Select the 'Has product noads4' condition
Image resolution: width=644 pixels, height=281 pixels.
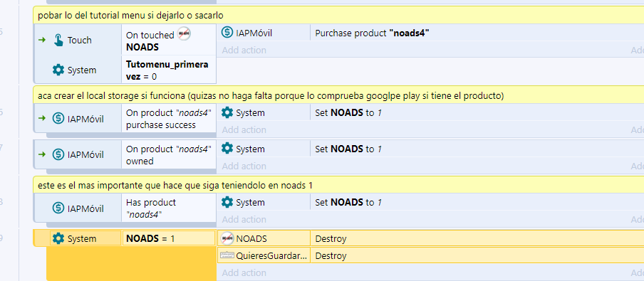pos(169,208)
